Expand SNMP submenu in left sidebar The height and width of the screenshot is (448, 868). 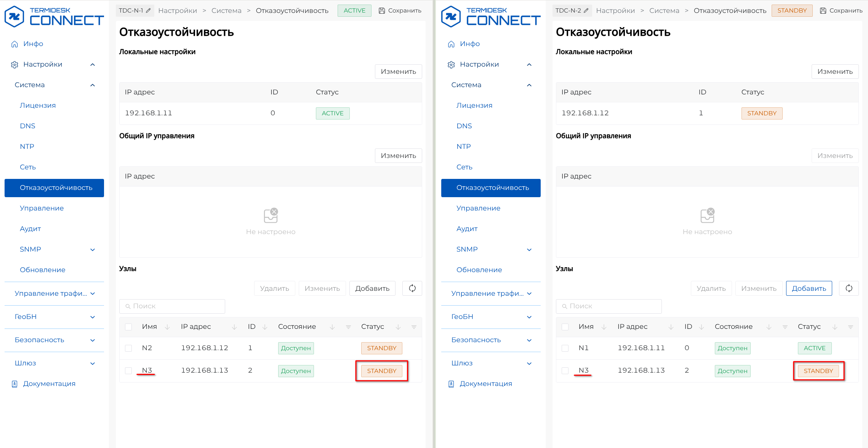pyautogui.click(x=92, y=250)
